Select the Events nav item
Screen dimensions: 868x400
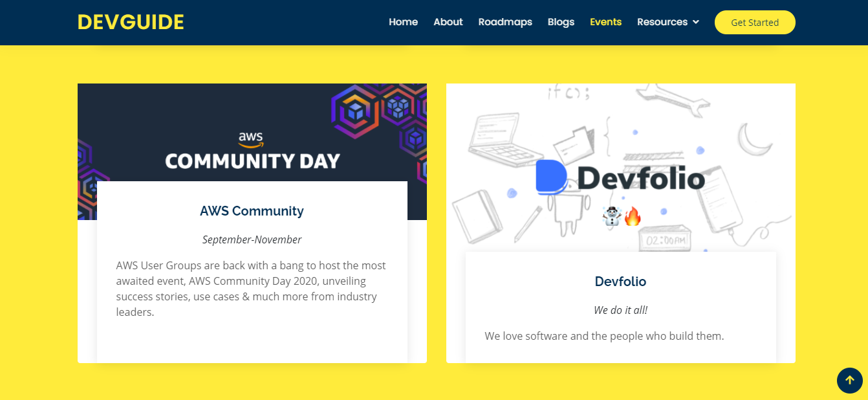pos(605,22)
